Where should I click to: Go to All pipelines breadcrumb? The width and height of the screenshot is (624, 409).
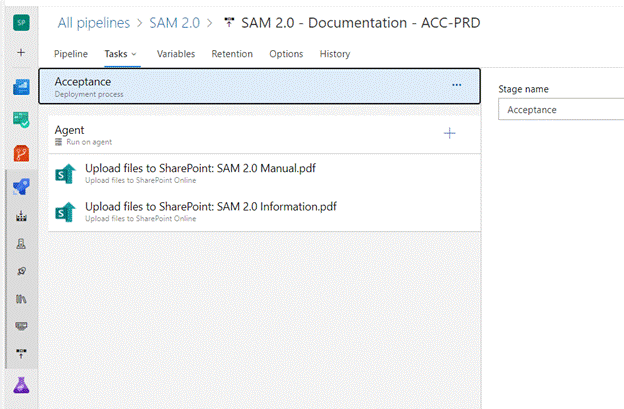pyautogui.click(x=94, y=23)
